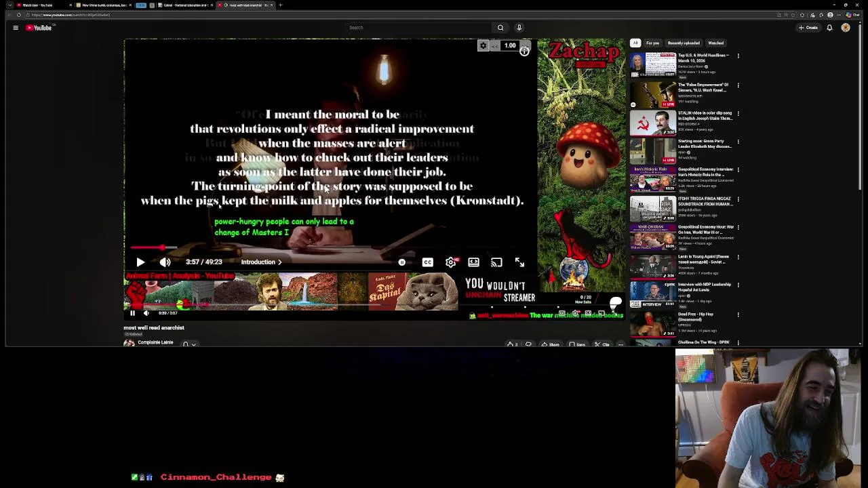Open the Introduction chapter list
This screenshot has height=488, width=868.
tap(261, 262)
